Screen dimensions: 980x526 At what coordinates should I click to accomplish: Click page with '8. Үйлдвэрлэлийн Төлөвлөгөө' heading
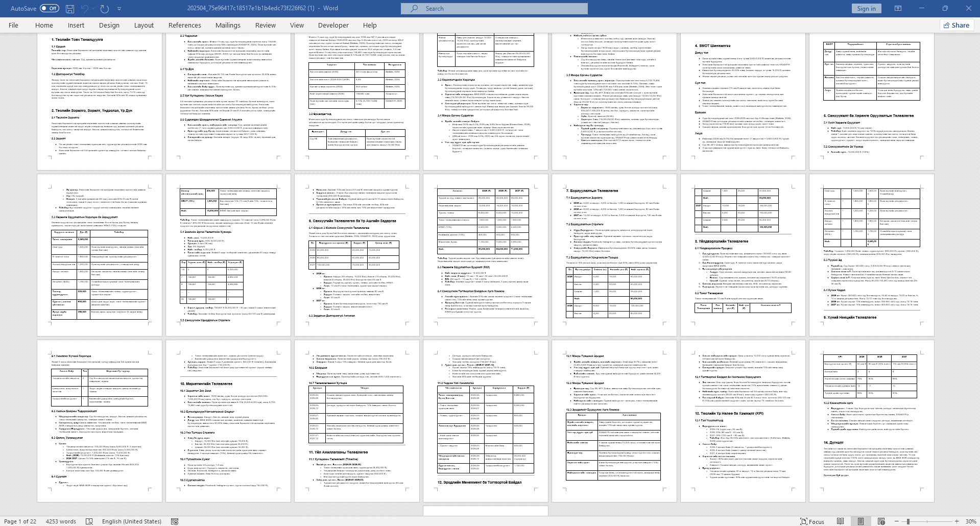click(743, 255)
